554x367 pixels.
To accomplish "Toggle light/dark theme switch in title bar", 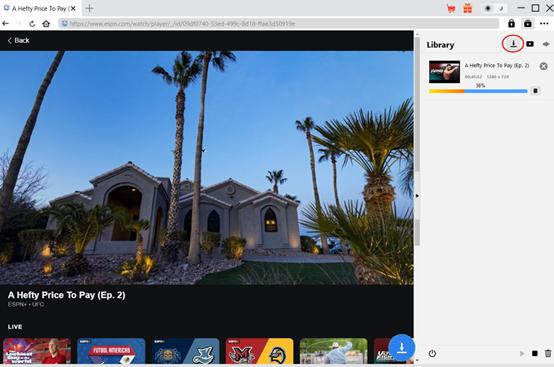I will coord(494,8).
